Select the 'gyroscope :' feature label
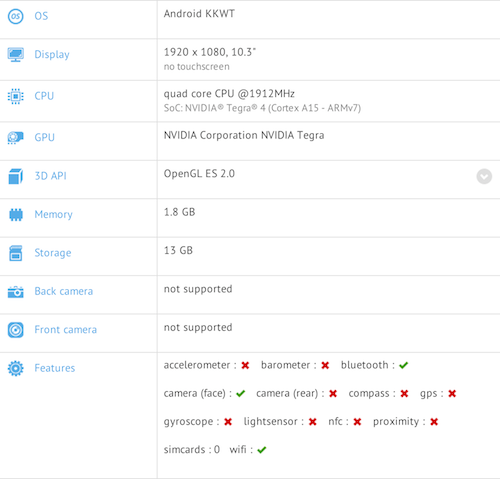The height and width of the screenshot is (479, 500). pyautogui.click(x=191, y=422)
